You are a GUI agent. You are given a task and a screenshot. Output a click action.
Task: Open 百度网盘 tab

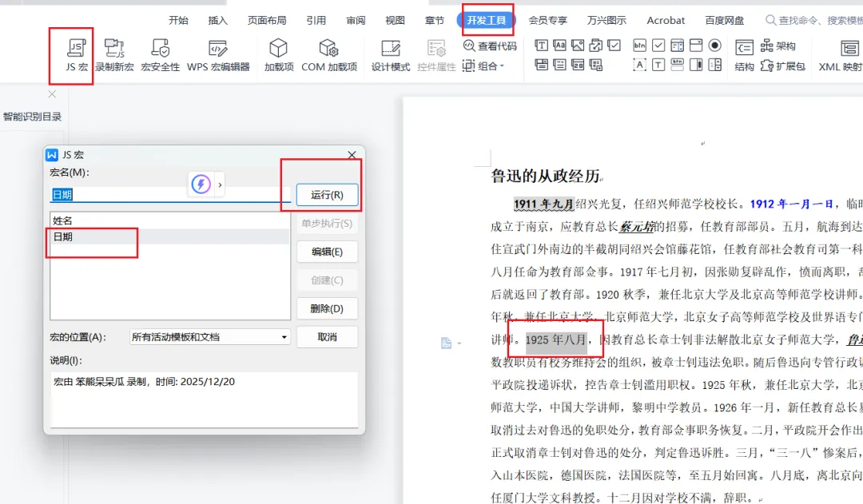point(724,20)
